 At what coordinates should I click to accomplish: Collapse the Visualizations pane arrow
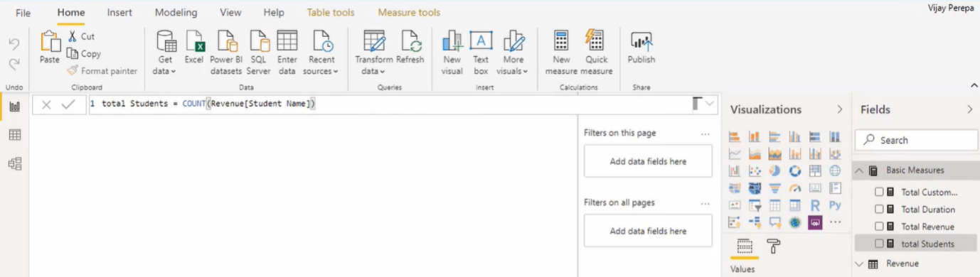click(x=840, y=109)
